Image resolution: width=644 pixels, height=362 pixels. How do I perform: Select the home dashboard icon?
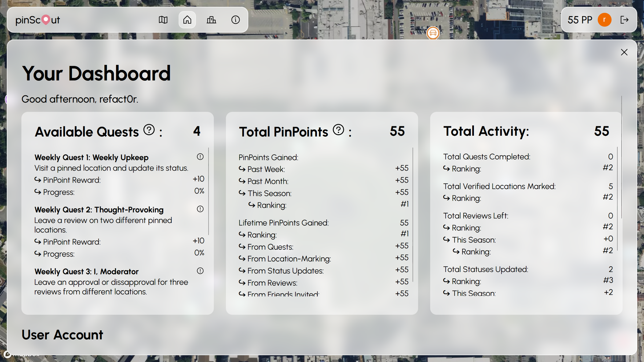(187, 20)
